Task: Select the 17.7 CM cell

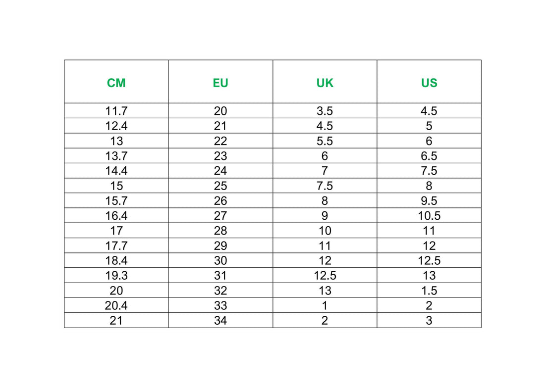Action: [x=116, y=245]
